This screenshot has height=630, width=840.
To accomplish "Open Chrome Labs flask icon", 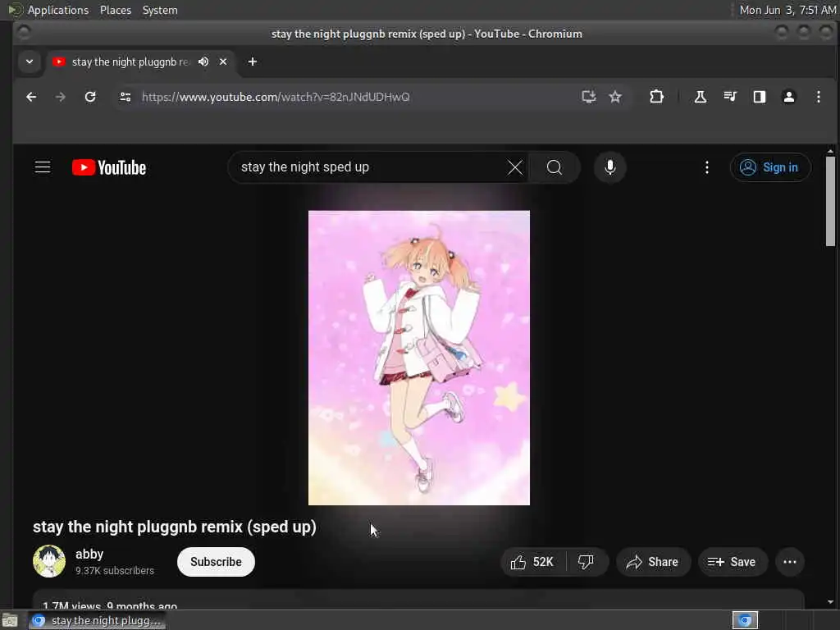I will (701, 97).
